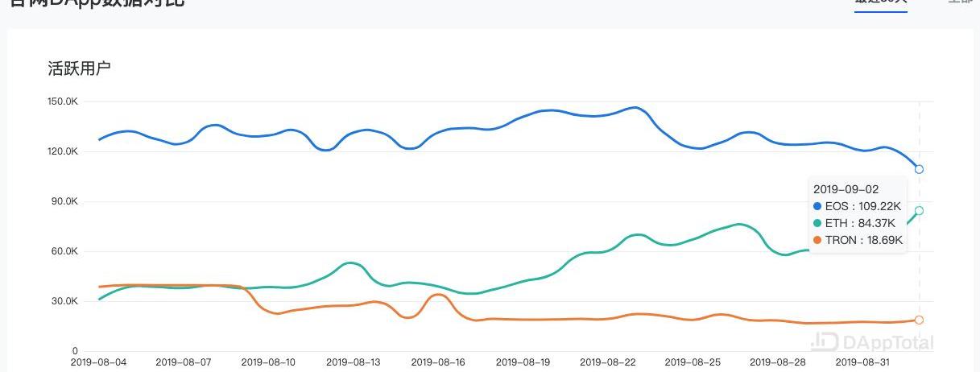
Task: Click the 150.0K y-axis label
Action: click(64, 101)
